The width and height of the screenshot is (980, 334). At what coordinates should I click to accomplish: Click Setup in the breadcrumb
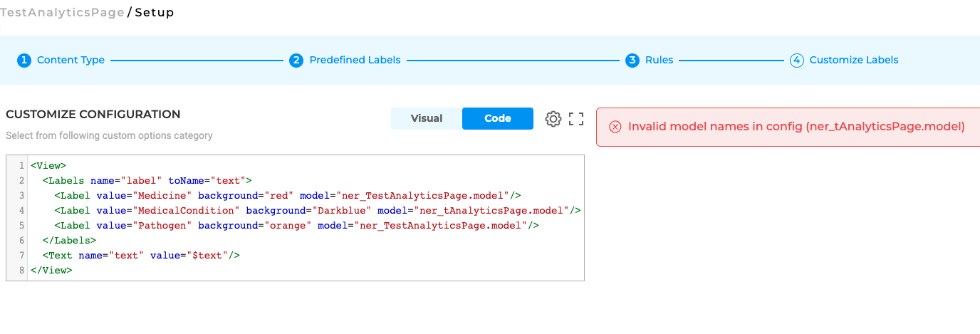point(154,13)
